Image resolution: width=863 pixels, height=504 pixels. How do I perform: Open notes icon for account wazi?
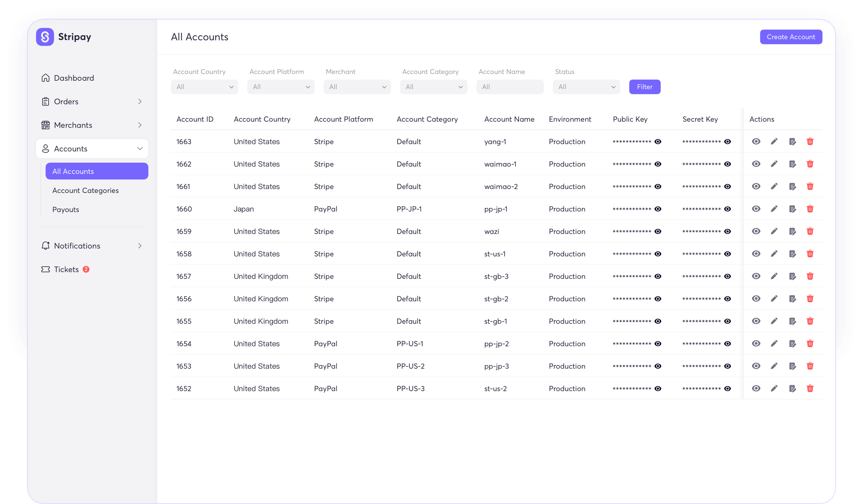pos(792,231)
